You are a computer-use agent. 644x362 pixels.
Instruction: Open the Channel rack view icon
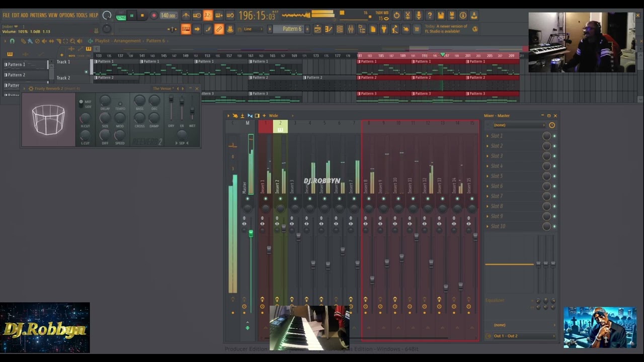340,29
